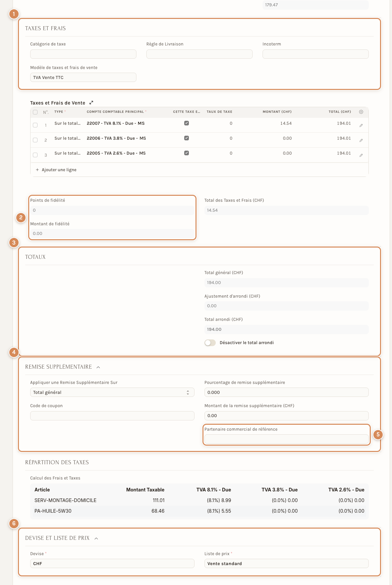Click Total arrondi value 194.00
The height and width of the screenshot is (585, 392).
point(286,329)
